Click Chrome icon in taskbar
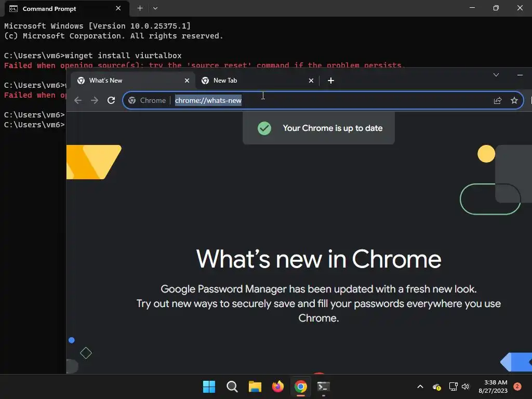This screenshot has width=532, height=399. point(301,387)
